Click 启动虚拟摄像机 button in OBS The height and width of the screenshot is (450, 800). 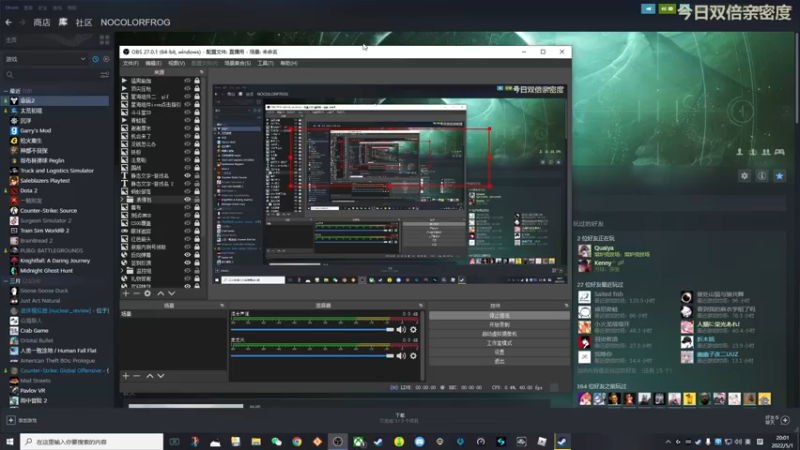[x=499, y=334]
